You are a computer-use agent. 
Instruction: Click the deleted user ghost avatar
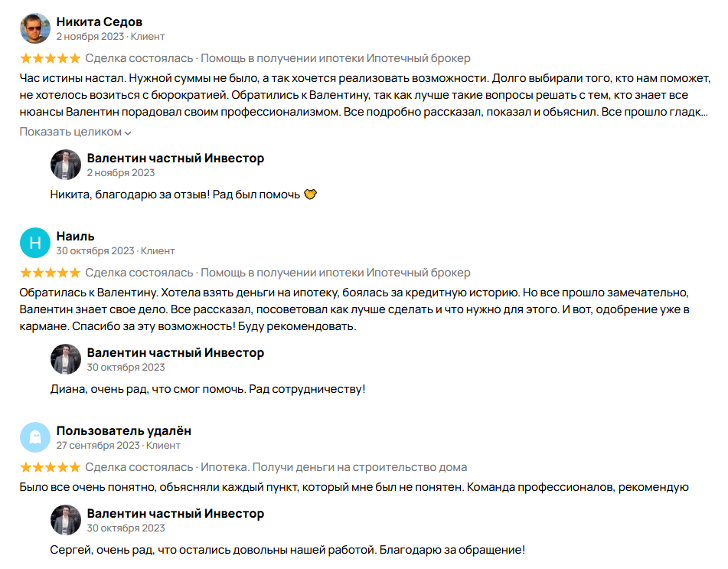34,438
